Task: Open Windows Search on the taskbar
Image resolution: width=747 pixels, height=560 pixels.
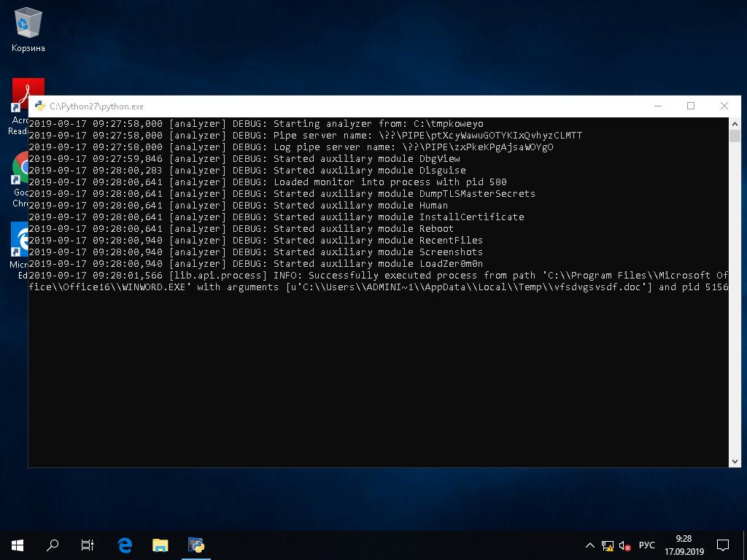Action: click(53, 545)
